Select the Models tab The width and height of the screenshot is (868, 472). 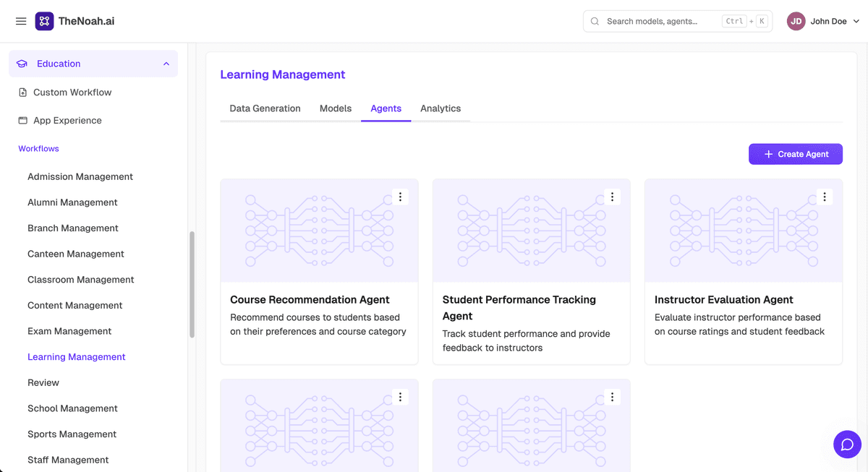point(336,108)
